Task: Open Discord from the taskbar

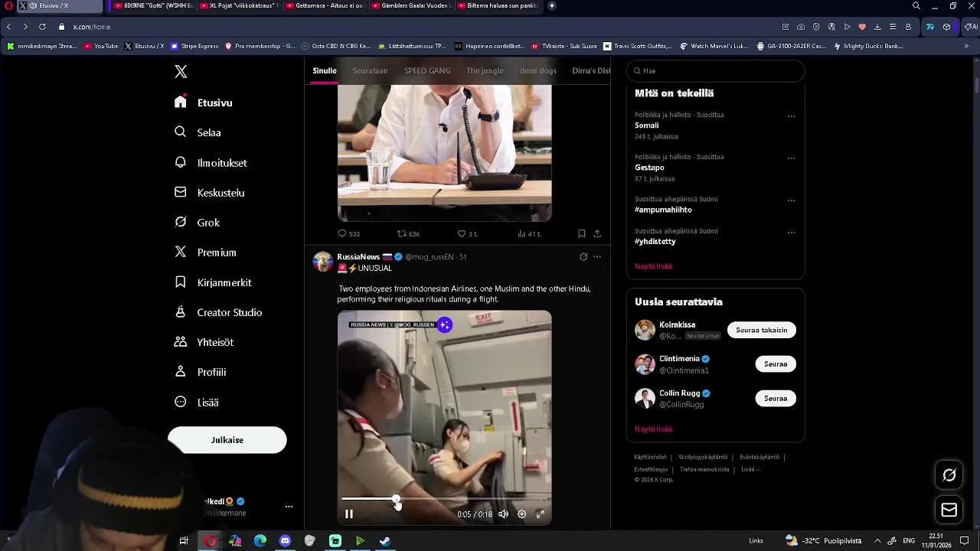Action: [285, 541]
